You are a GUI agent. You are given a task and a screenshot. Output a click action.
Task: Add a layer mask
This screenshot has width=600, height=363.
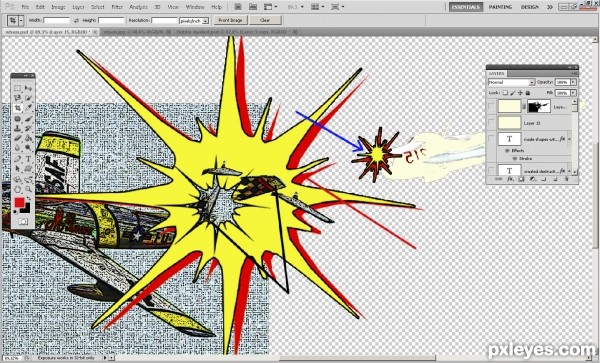pyautogui.click(x=521, y=179)
